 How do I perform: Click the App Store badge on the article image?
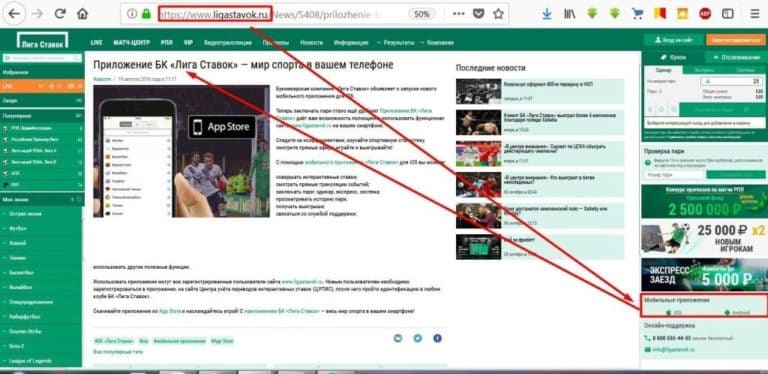click(222, 127)
